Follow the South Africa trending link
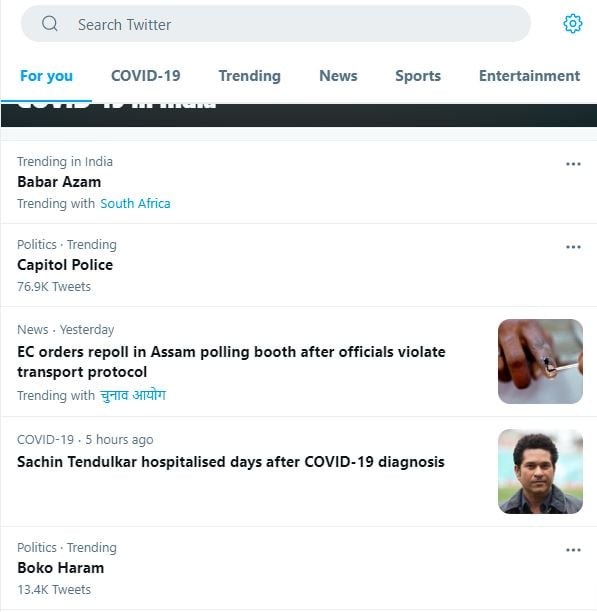This screenshot has height=612, width=597. (135, 204)
